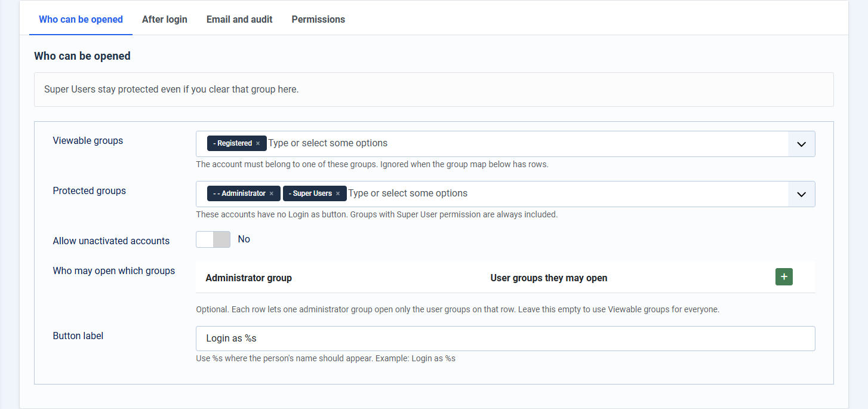
Task: Remove the Administrator tag from Protected groups
Action: (x=271, y=193)
